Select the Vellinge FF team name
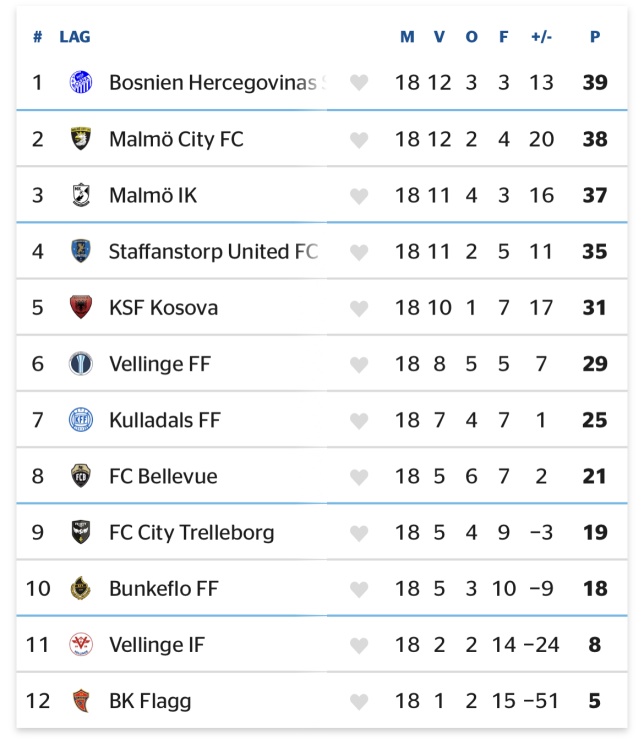Viewport: 644px width, 740px height. (x=160, y=364)
